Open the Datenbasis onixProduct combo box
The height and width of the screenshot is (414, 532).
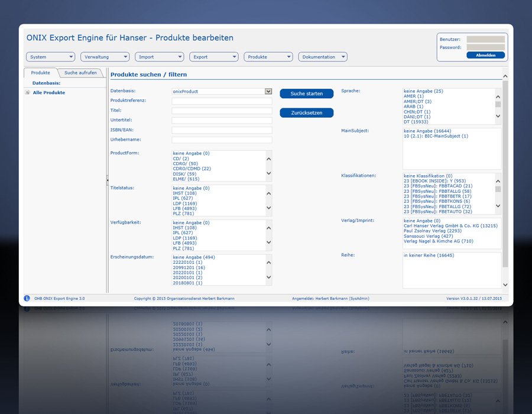(x=222, y=91)
